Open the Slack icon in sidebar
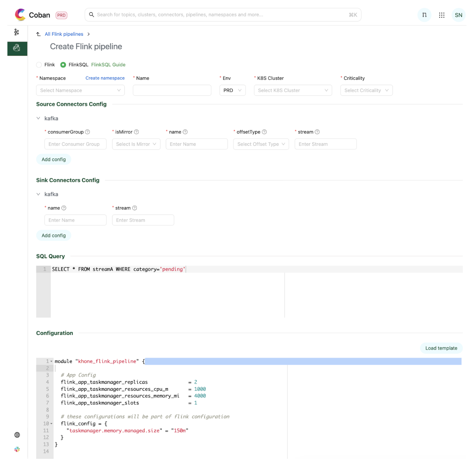The height and width of the screenshot is (462, 476). click(x=17, y=449)
